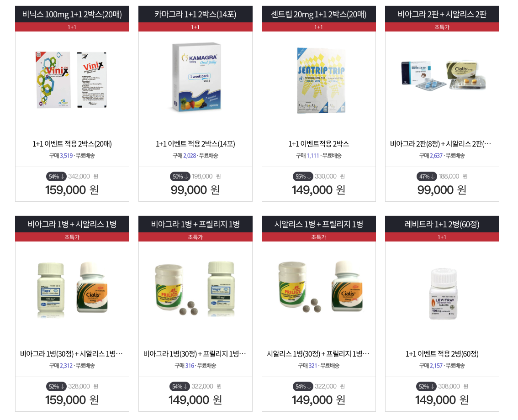Open the Viagra and Cialis bottles image
Screen dimensions: 518x420
pyautogui.click(x=72, y=289)
